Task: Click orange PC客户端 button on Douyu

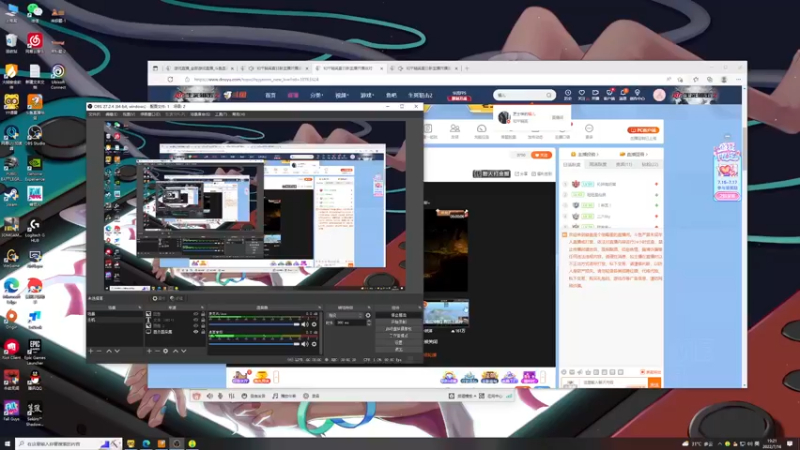Action: (x=643, y=130)
